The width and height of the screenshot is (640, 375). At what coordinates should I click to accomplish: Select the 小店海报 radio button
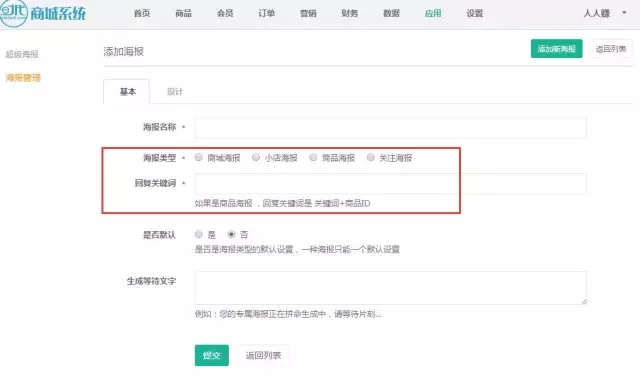256,158
